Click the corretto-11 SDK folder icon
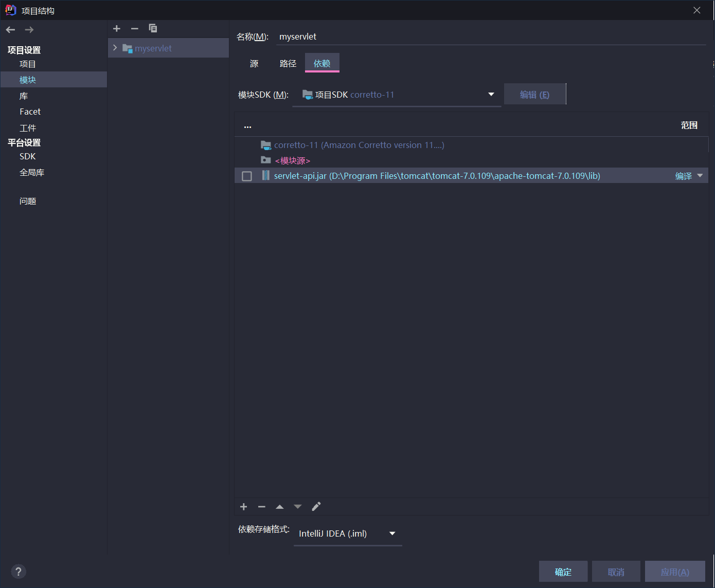Screen dimensions: 715x588 click(x=266, y=145)
